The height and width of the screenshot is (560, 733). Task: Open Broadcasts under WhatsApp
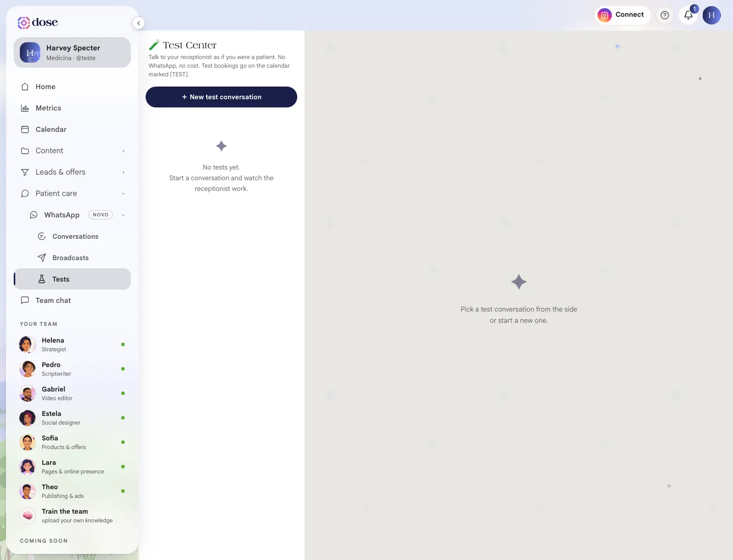click(72, 258)
